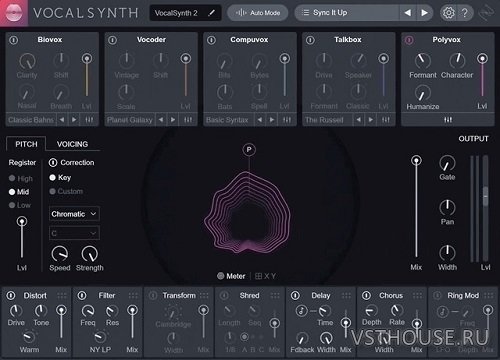Toggle Biovox module power button

pyautogui.click(x=14, y=40)
